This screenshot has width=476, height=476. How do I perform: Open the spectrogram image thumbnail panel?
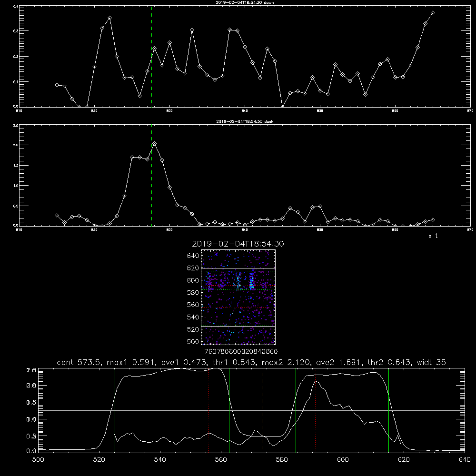point(238,297)
